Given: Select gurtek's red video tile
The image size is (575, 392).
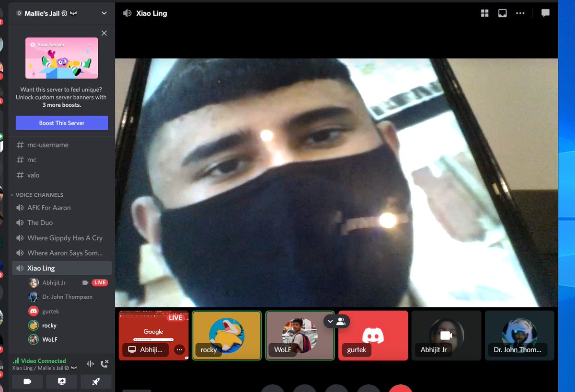Looking at the screenshot, I should point(373,336).
